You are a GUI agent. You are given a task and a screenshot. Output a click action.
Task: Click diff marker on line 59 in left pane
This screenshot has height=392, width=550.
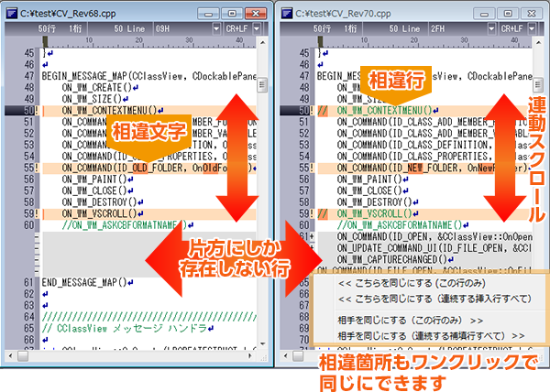click(x=36, y=212)
